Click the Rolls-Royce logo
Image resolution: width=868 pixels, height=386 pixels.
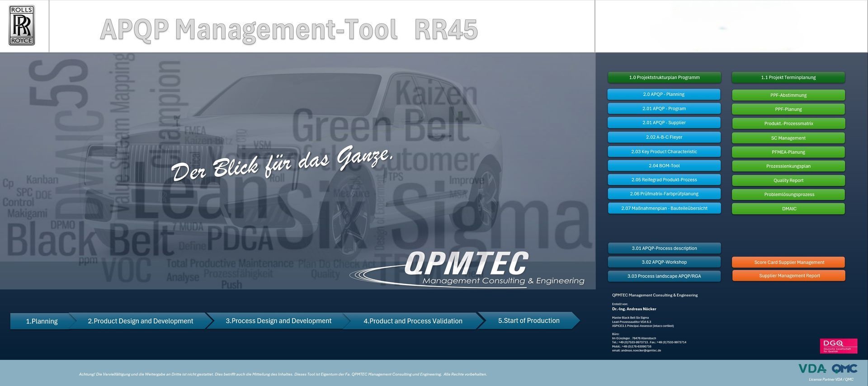point(22,26)
